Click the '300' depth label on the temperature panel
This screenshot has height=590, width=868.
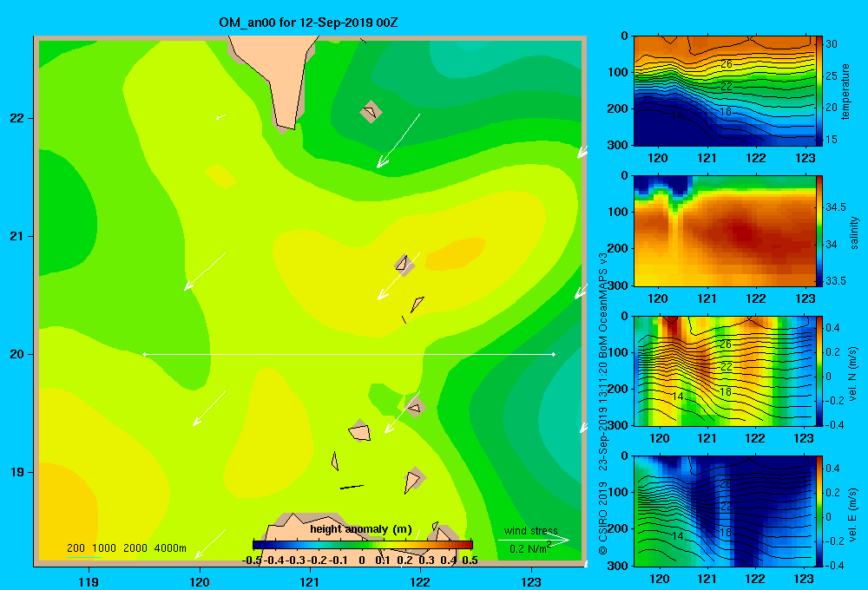click(x=618, y=145)
